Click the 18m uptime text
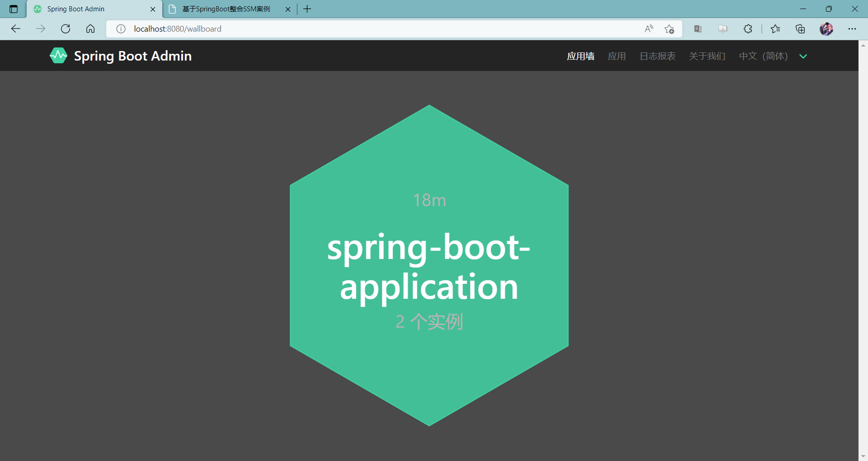This screenshot has width=868, height=461. click(x=429, y=200)
